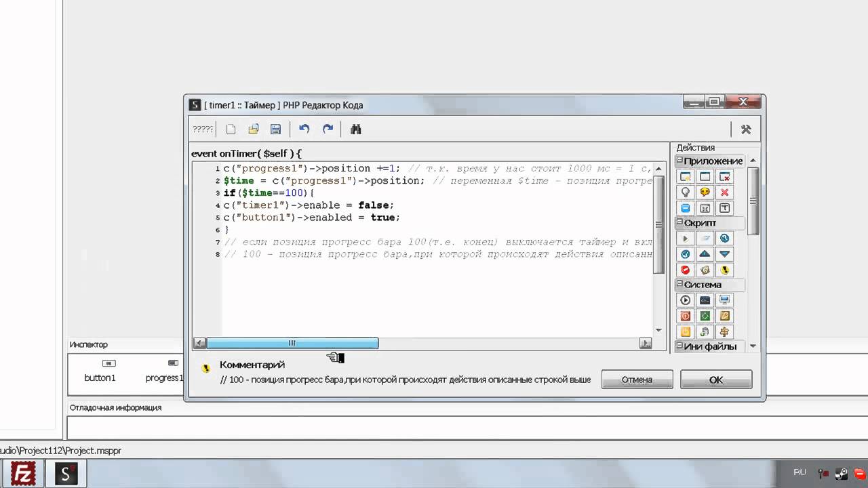Screen dimensions: 868x488
Task: Select the circled play action in Система
Action: pos(686,300)
